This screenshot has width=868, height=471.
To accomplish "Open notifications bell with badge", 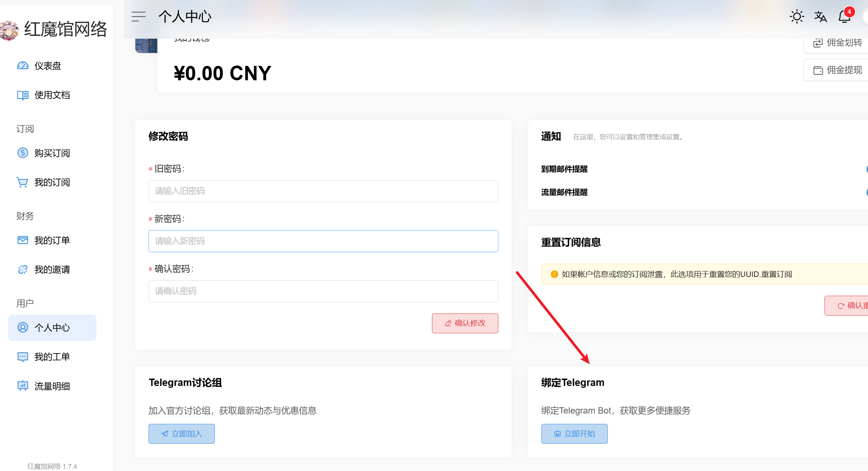I will [x=844, y=17].
